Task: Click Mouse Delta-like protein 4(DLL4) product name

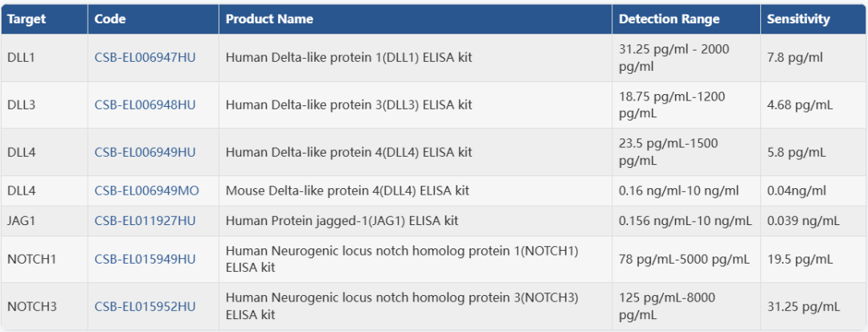Action: pyautogui.click(x=347, y=191)
